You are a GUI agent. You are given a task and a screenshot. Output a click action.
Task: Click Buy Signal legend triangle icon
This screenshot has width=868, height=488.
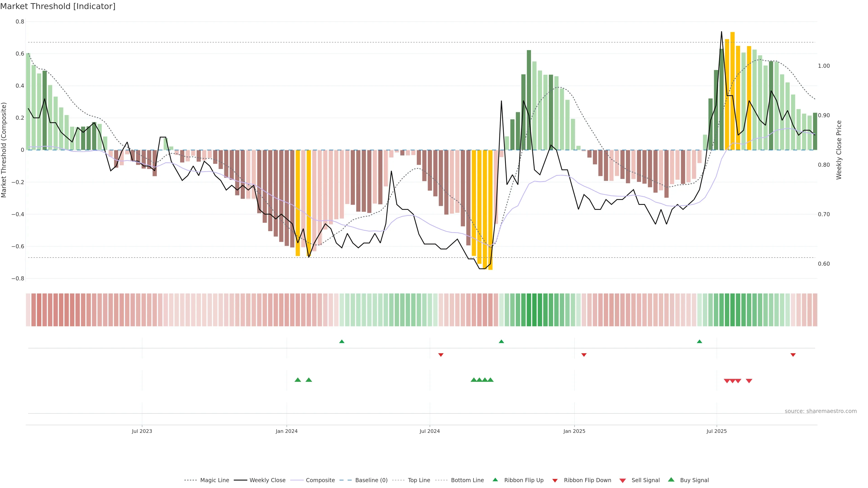[671, 480]
